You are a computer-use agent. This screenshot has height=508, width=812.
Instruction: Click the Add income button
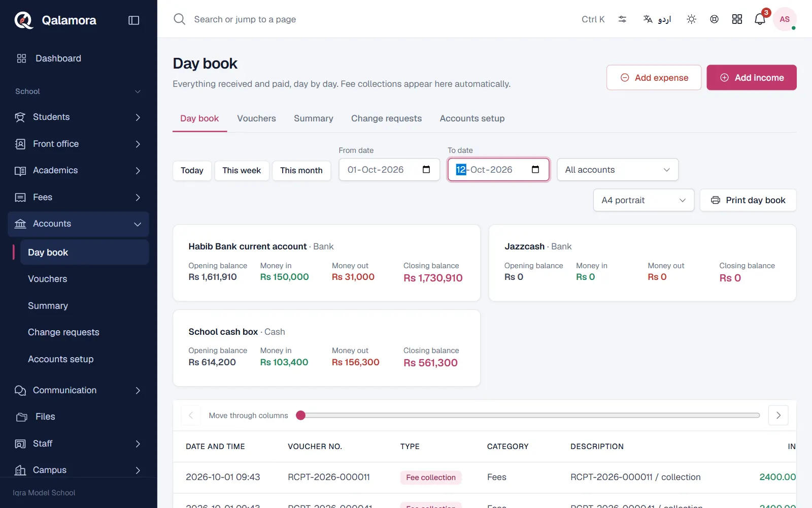coord(752,78)
